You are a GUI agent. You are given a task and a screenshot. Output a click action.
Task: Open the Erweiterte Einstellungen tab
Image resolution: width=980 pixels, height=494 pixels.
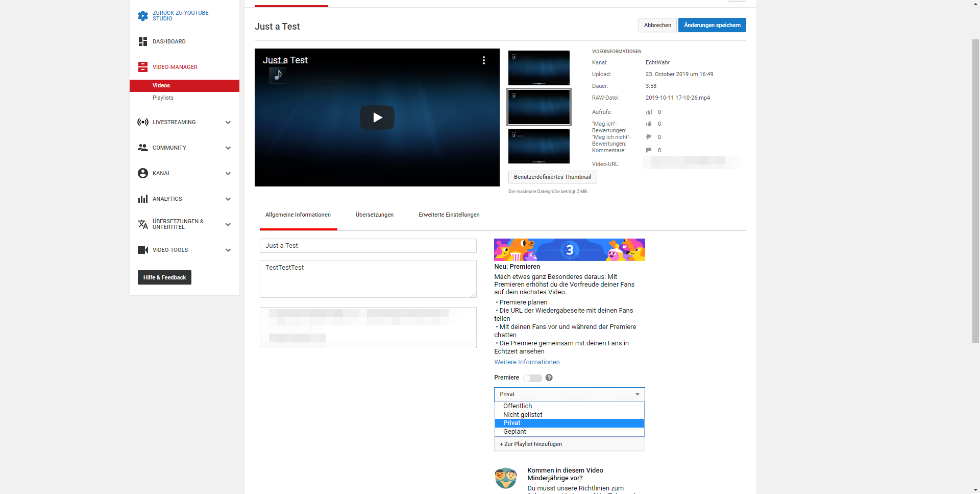tap(449, 215)
